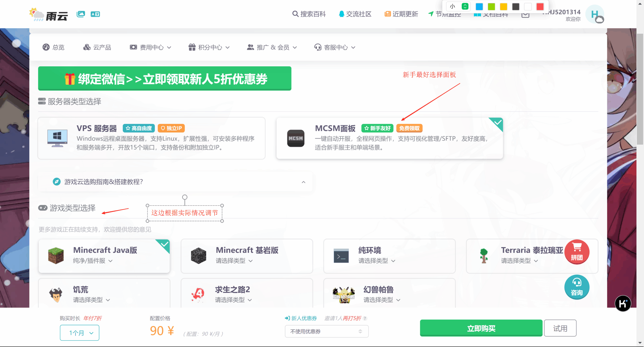Select the 饥荒 game card

click(x=104, y=293)
